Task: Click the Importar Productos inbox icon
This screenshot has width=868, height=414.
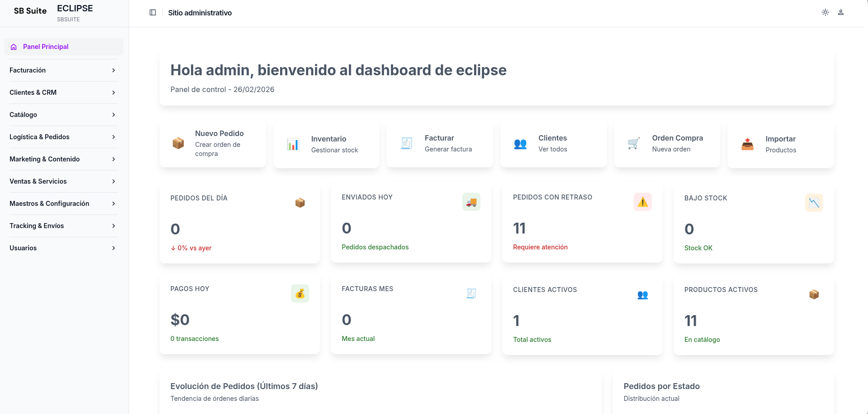Action: coord(747,144)
